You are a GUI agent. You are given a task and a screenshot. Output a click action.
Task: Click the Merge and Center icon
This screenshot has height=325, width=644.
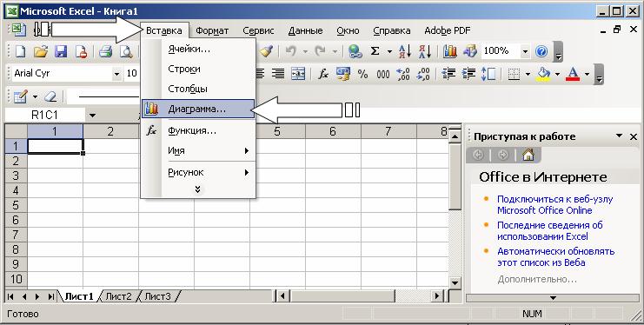(298, 74)
